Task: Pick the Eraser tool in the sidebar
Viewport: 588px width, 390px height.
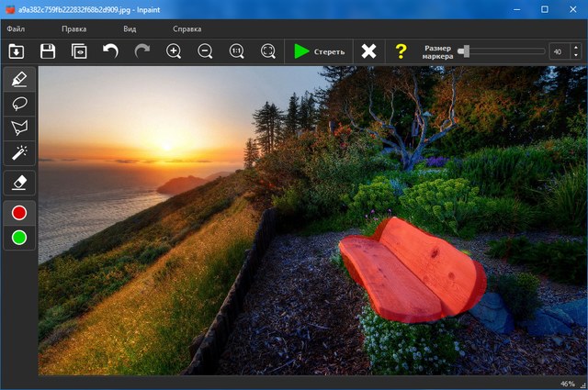Action: [x=18, y=183]
